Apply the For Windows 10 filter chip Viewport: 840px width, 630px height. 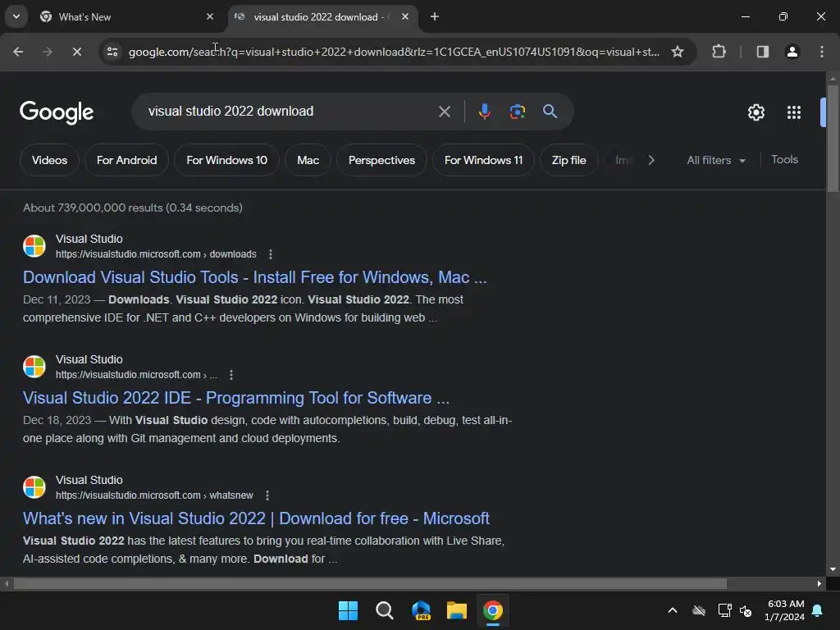226,160
